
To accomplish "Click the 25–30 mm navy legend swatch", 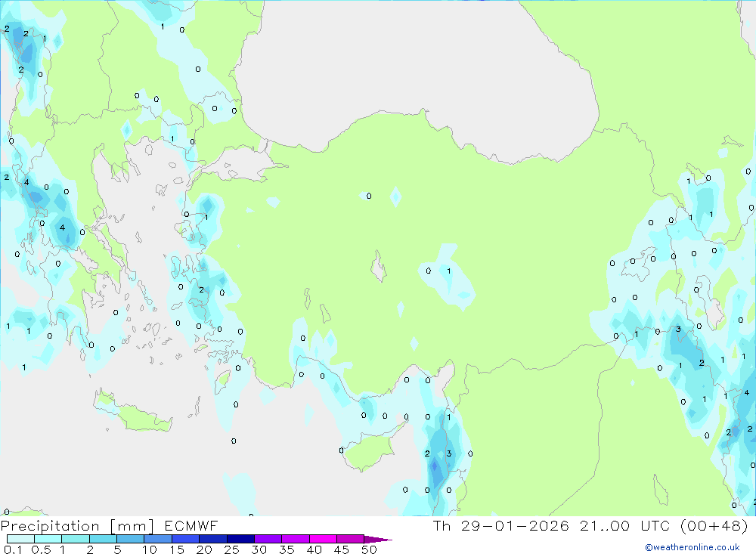I will pyautogui.click(x=240, y=539).
